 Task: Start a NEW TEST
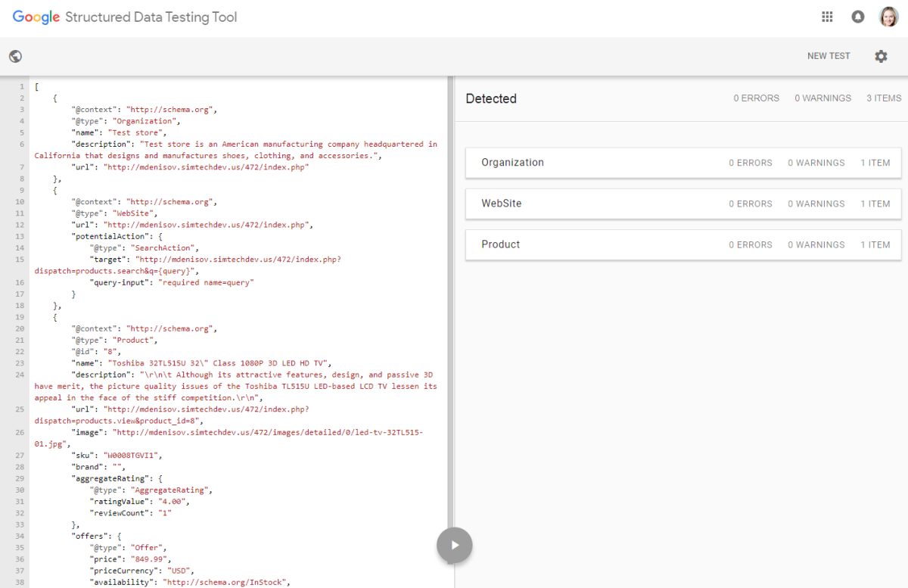click(829, 56)
